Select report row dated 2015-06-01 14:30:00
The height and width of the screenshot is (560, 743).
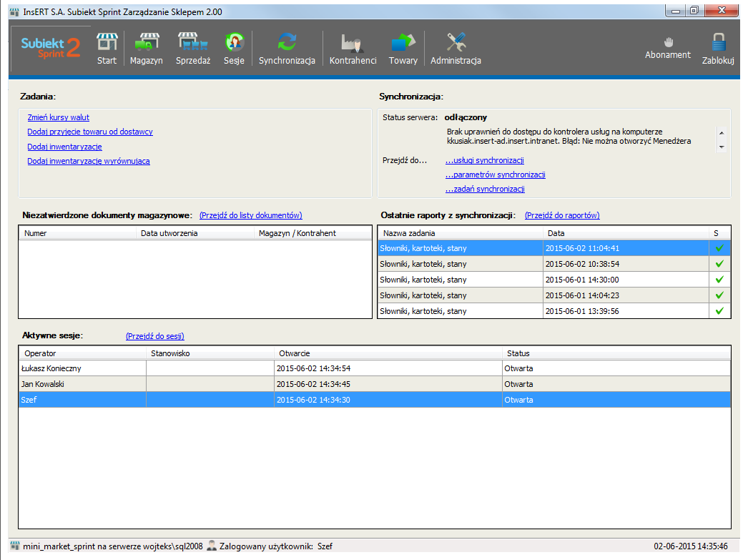click(x=554, y=279)
